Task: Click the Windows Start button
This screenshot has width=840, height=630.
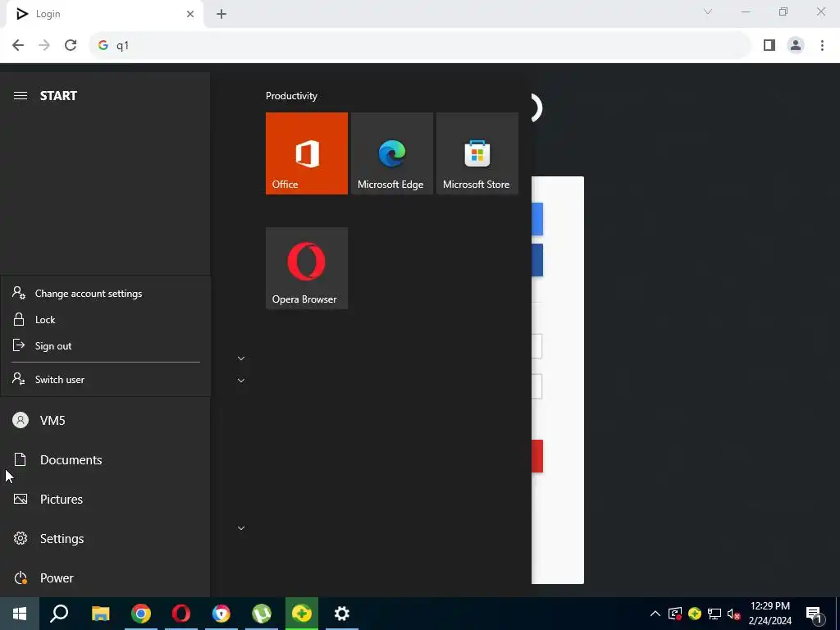Action: pyautogui.click(x=20, y=614)
